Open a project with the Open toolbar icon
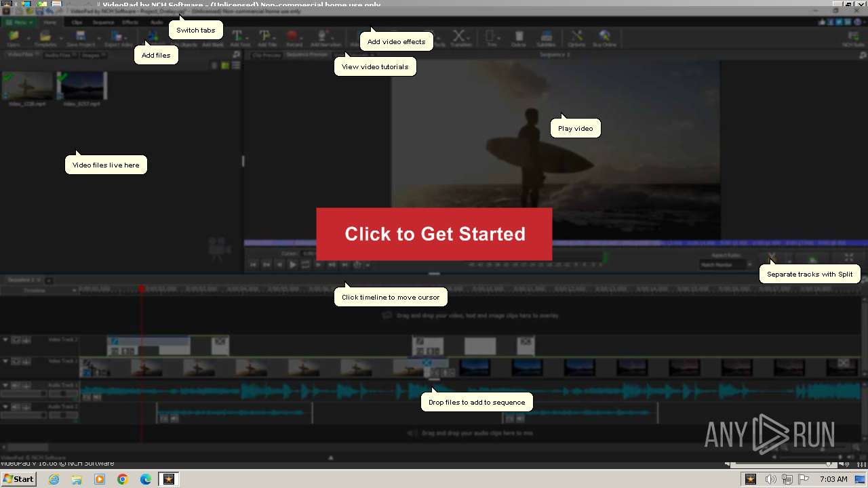 [13, 39]
